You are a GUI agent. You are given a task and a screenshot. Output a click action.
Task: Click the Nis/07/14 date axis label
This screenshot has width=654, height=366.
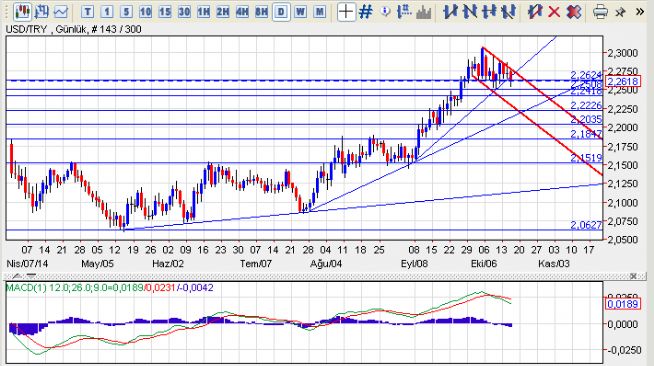coord(27,263)
